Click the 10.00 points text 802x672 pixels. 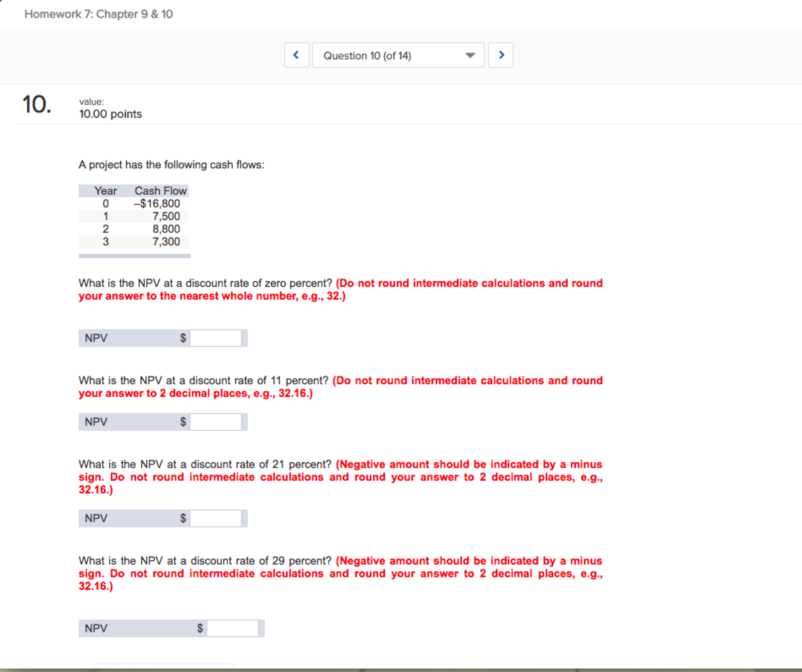[110, 114]
